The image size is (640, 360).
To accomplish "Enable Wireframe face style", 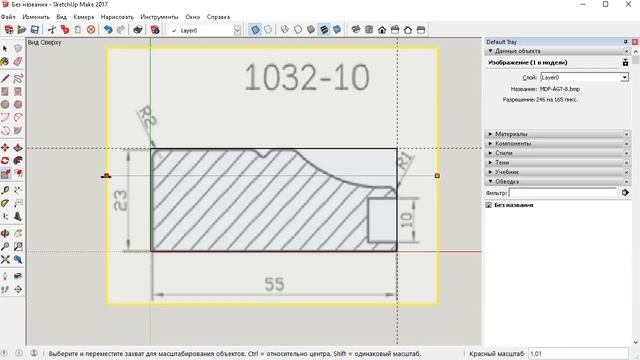I will (285, 30).
